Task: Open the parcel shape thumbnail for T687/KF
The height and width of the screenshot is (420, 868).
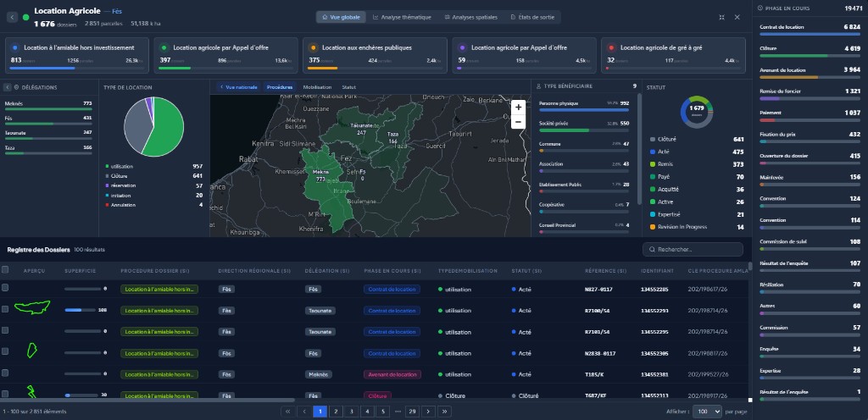Action: point(32,392)
